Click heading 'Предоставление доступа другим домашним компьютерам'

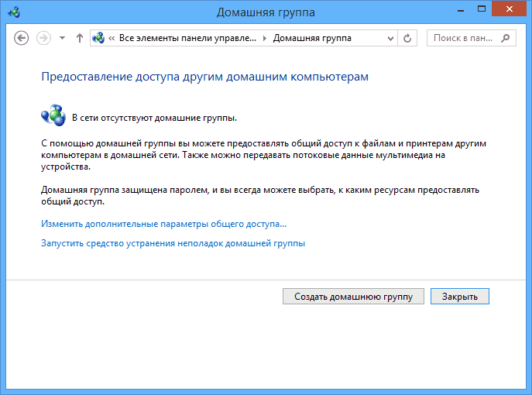(205, 77)
